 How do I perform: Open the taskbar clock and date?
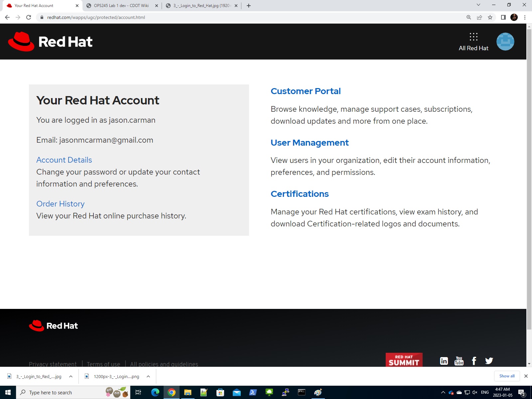(x=502, y=392)
